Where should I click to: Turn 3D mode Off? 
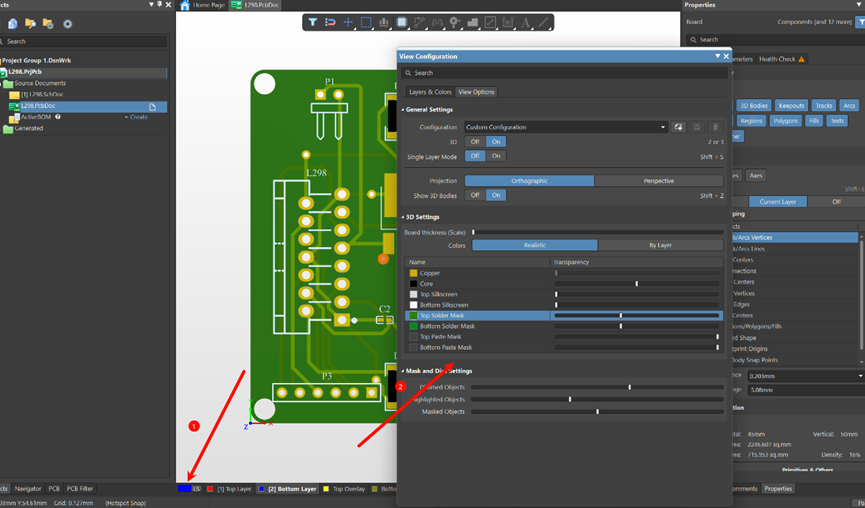pyautogui.click(x=475, y=142)
